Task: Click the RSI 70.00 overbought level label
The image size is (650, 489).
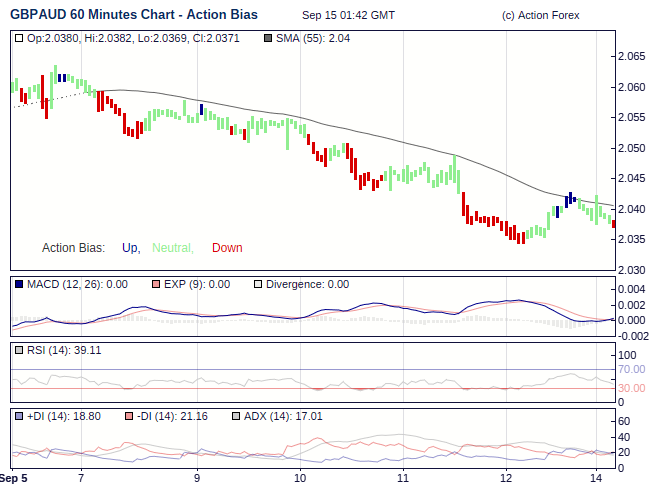Action: [631, 369]
